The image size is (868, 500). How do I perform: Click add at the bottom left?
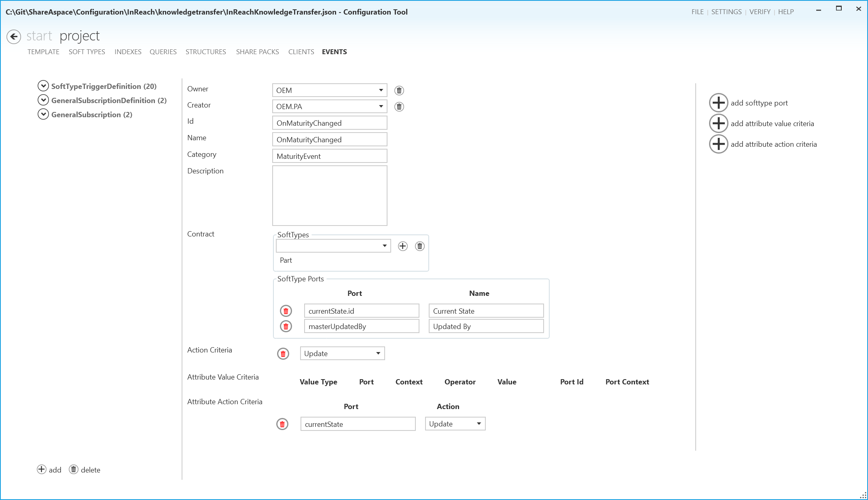[x=49, y=470]
